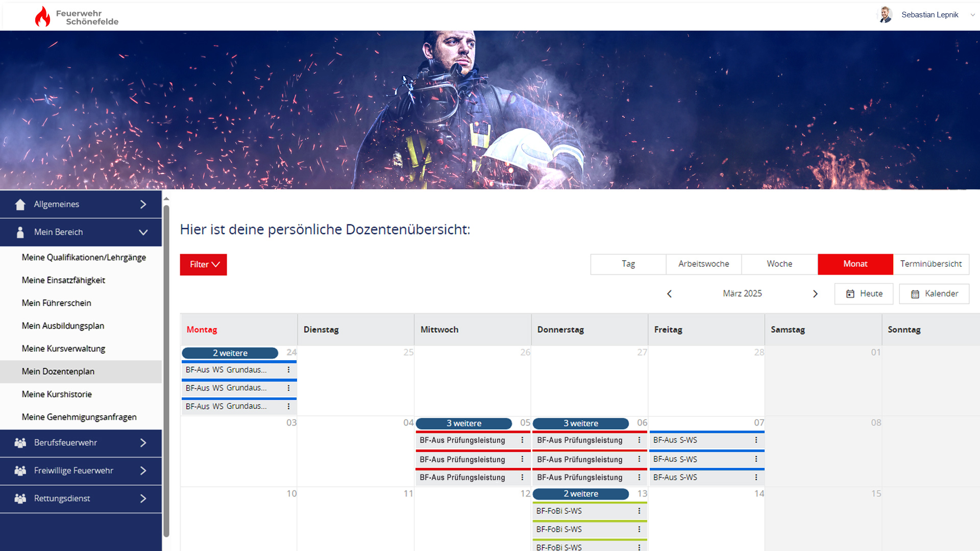The width and height of the screenshot is (980, 551).
Task: Click the Heute button
Action: (864, 294)
